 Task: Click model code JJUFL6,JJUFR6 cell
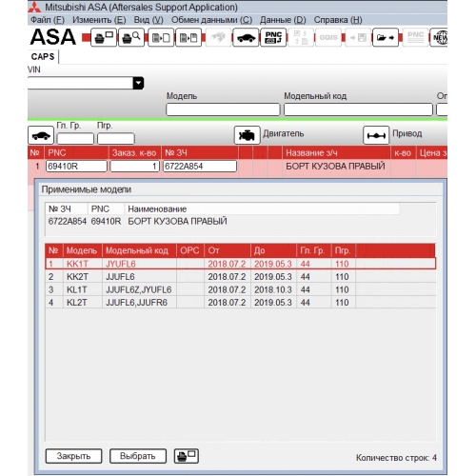point(139,303)
